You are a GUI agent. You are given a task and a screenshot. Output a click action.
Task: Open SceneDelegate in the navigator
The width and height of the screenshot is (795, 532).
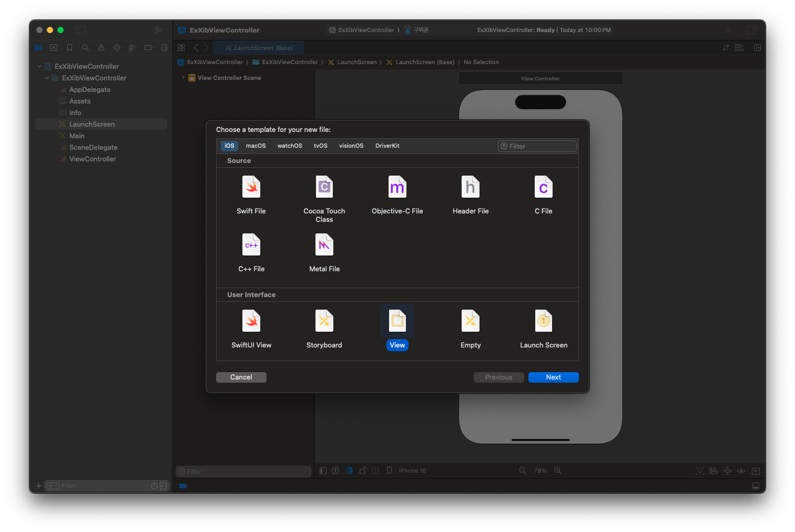(x=93, y=148)
